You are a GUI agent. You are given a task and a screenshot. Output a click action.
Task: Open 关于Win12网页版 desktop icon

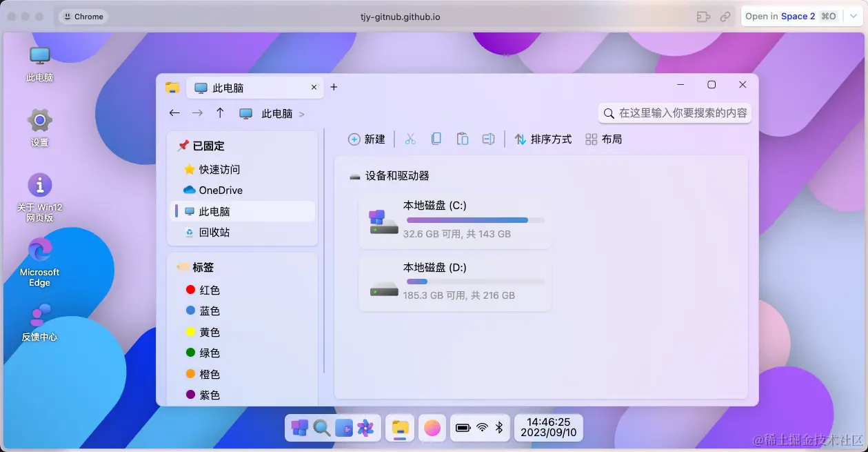[40, 197]
